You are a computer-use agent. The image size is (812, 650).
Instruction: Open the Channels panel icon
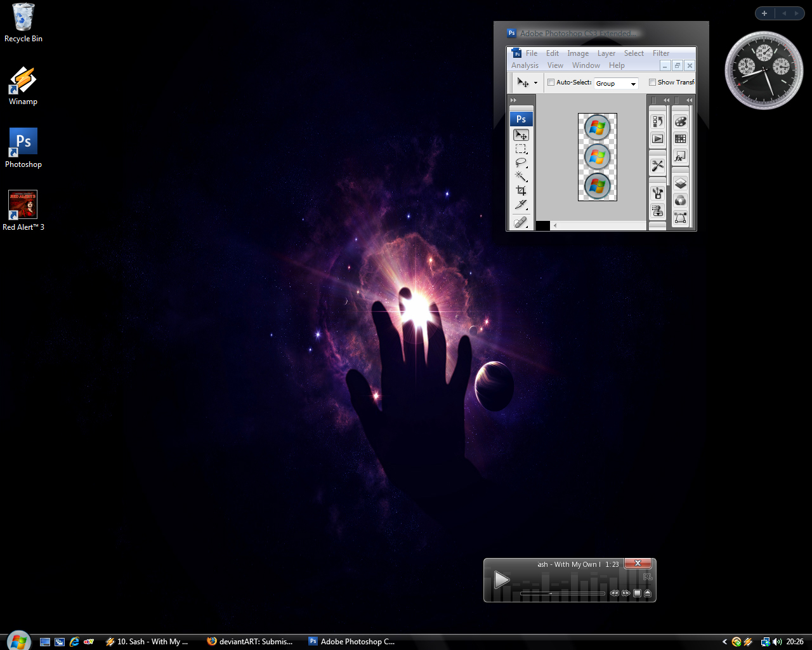[680, 201]
